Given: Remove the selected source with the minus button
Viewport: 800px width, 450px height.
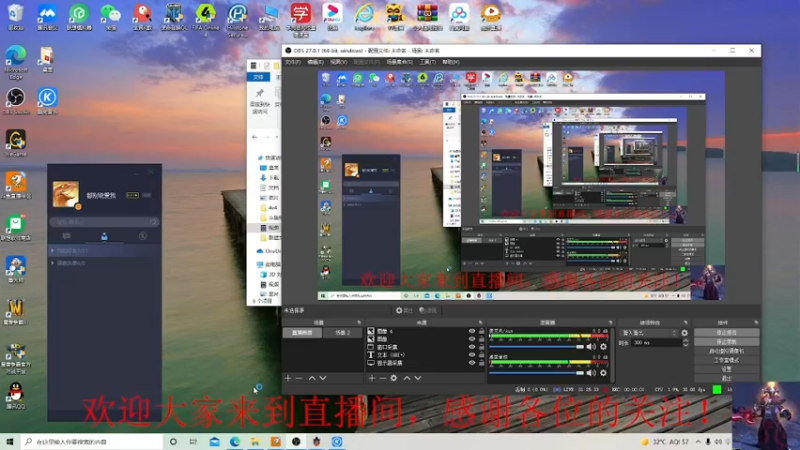Looking at the screenshot, I should 383,378.
